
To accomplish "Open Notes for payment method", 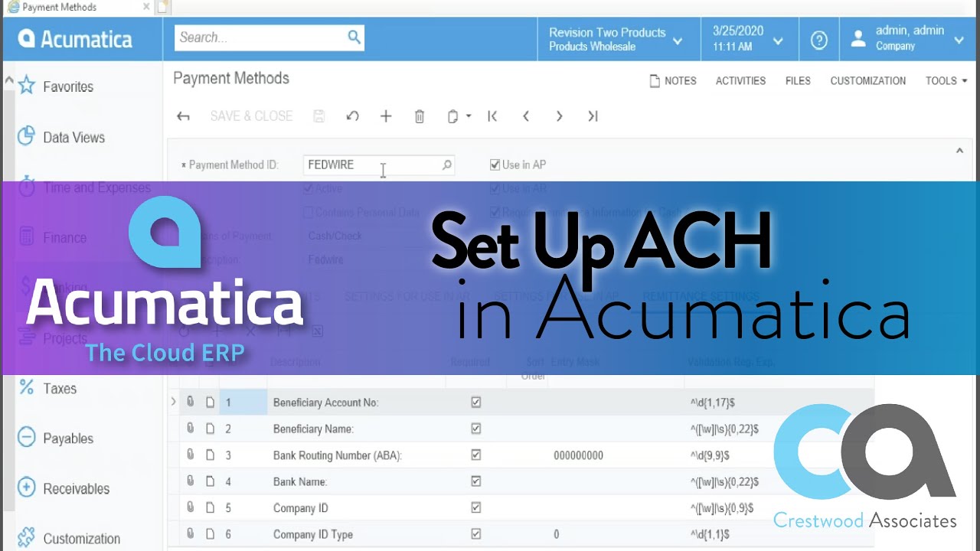I will [673, 80].
